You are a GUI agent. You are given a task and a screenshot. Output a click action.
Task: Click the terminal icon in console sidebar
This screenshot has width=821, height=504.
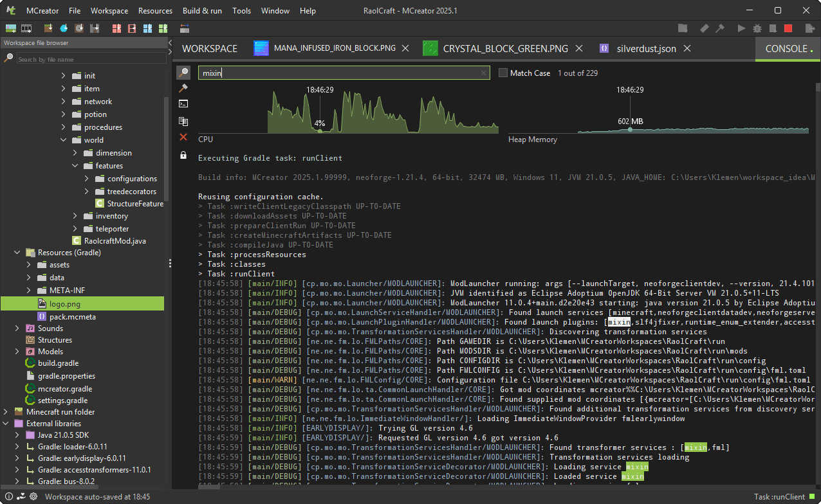pos(183,104)
